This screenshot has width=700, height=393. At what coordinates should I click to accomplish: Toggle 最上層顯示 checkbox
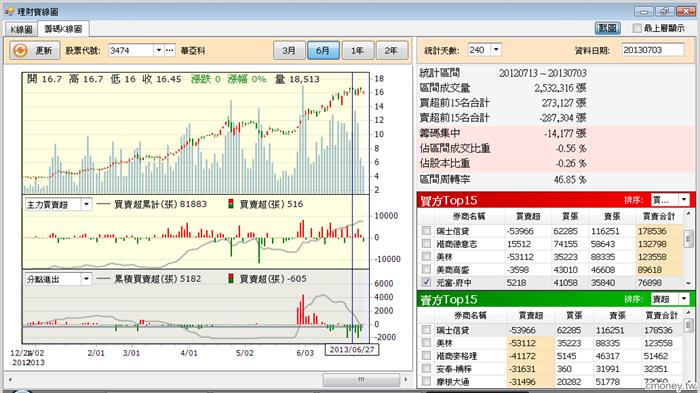click(x=637, y=28)
